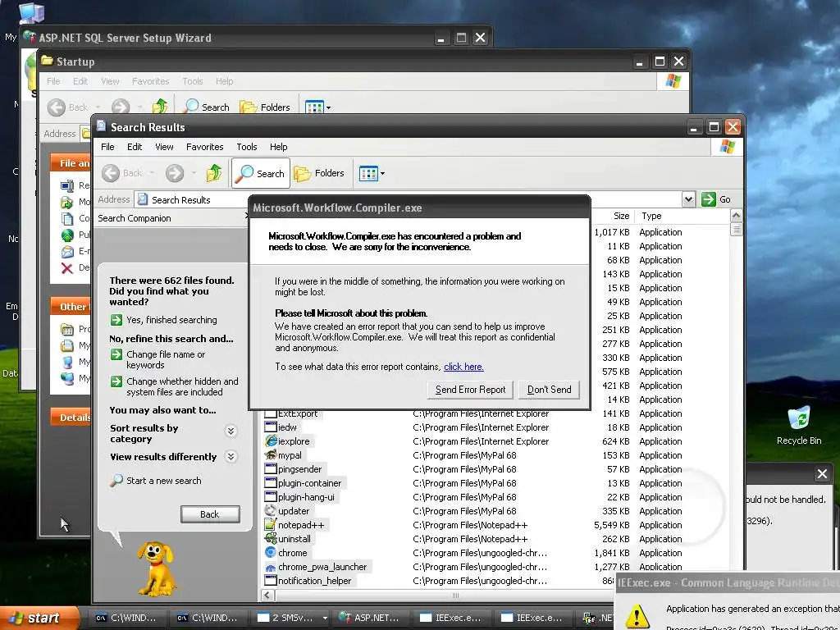Click the Search Results address field
This screenshot has height=630, width=840.
point(409,199)
